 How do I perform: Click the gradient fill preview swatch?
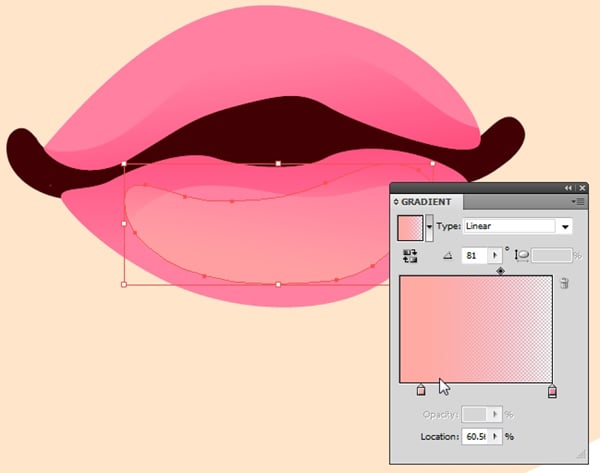[411, 227]
